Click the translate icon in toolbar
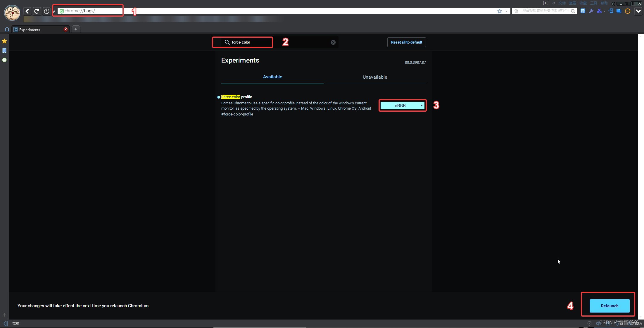The image size is (644, 328). tap(583, 11)
